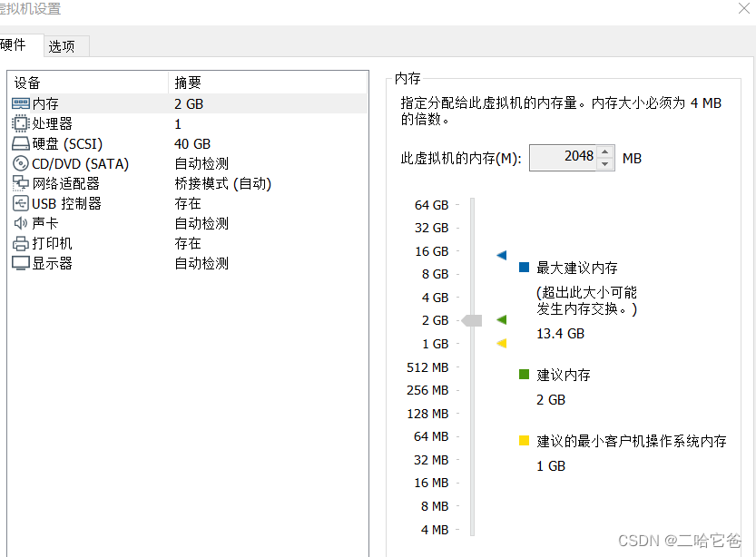
Task: Select the 声卡 device row
Action: pos(189,223)
